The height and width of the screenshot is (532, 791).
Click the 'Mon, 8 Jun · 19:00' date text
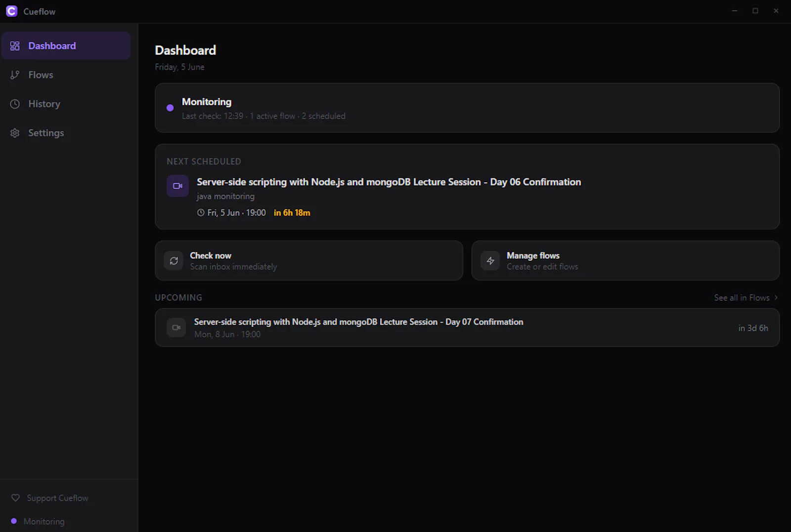(x=227, y=334)
